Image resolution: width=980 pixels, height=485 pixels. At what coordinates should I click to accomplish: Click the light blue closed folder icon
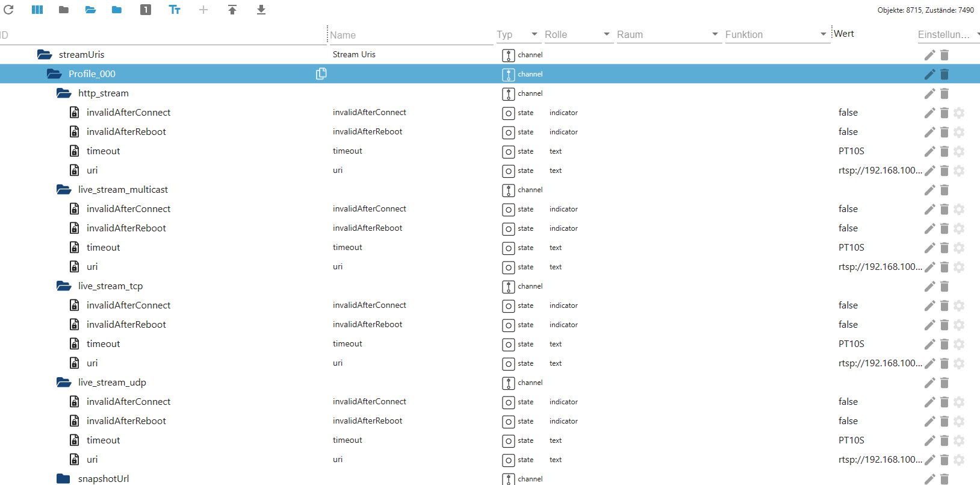[117, 10]
